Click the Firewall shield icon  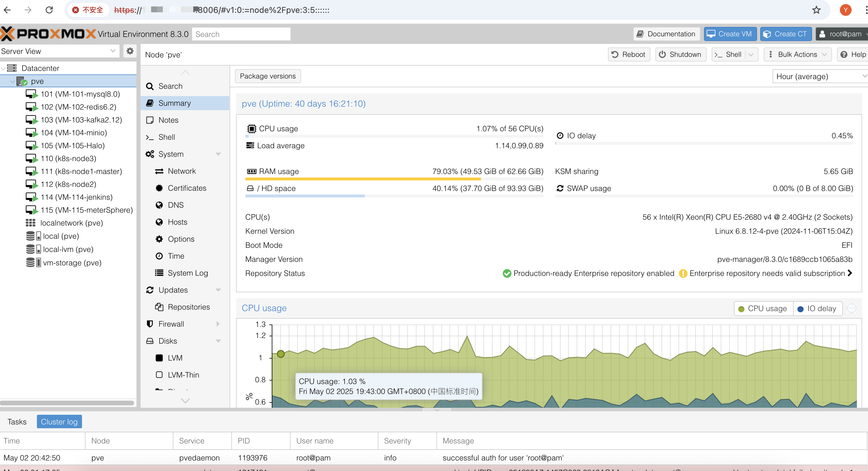150,324
